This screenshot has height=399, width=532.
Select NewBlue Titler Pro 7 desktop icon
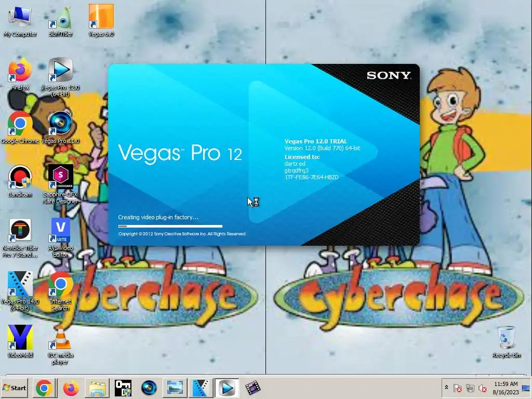coord(20,238)
